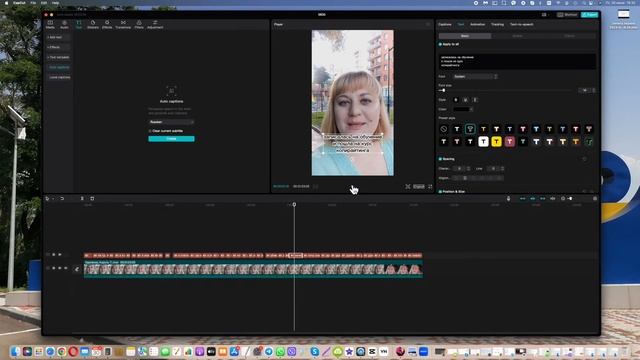Screen dimensions: 640x360
Task: Open the Adjustment panel icon
Action: (155, 24)
